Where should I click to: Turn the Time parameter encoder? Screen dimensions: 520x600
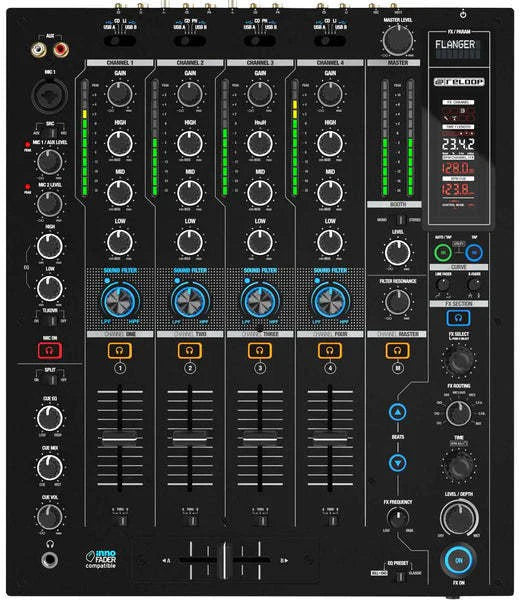point(459,466)
